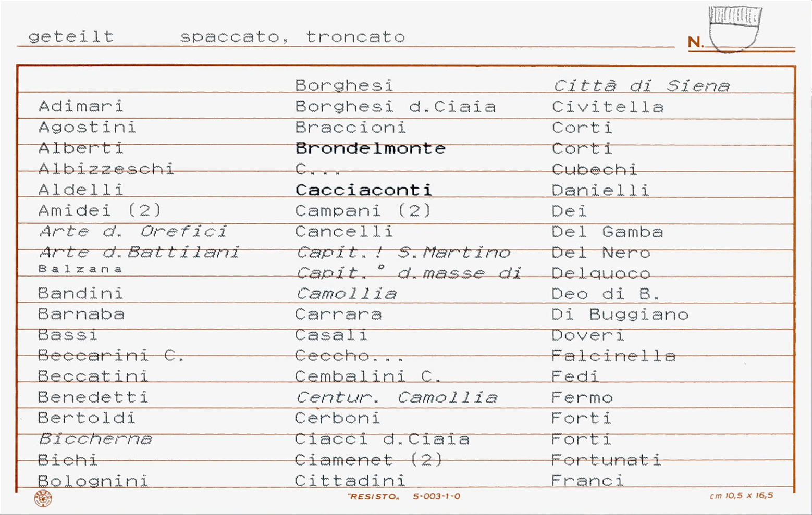
Task: Click the bold 'Brondelmonte' name
Action: tap(371, 148)
